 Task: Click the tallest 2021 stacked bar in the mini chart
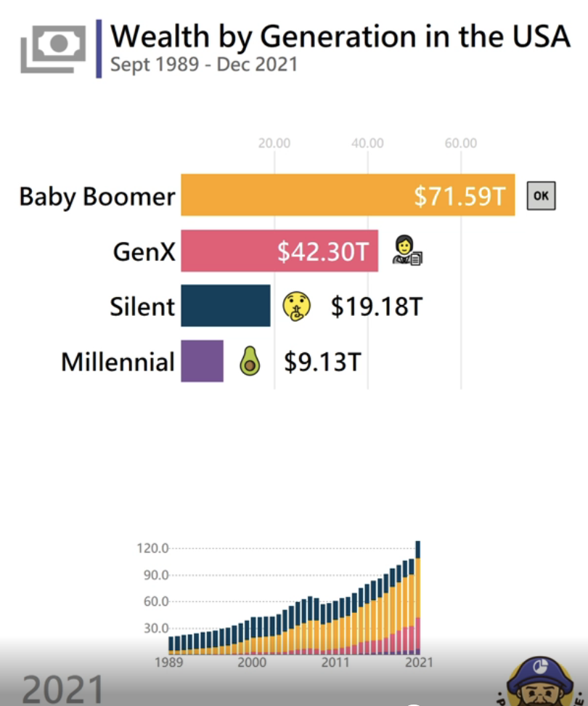[417, 597]
